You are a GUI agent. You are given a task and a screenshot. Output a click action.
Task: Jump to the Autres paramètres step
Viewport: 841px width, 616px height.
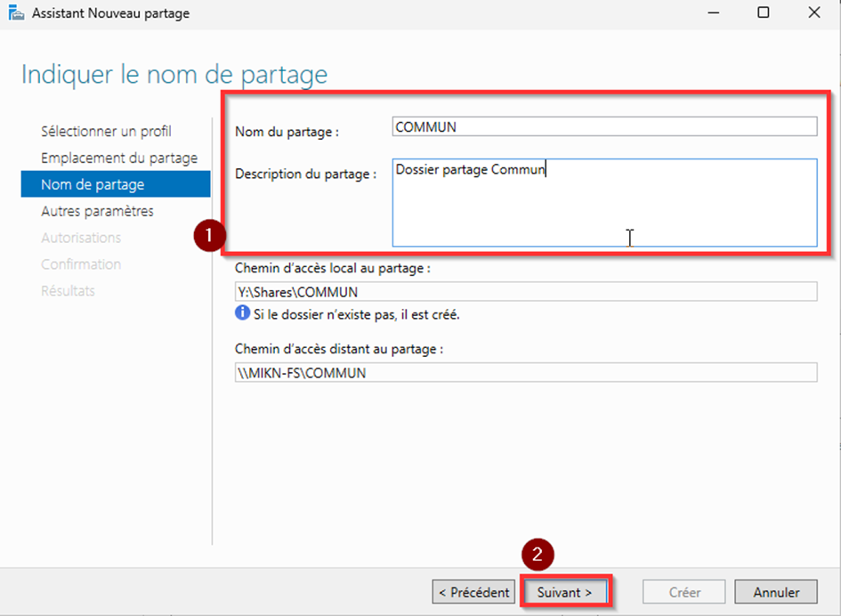pos(97,211)
